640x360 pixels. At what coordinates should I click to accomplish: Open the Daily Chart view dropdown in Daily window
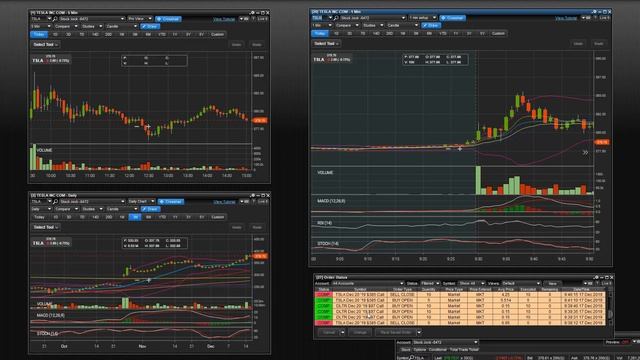(141, 202)
